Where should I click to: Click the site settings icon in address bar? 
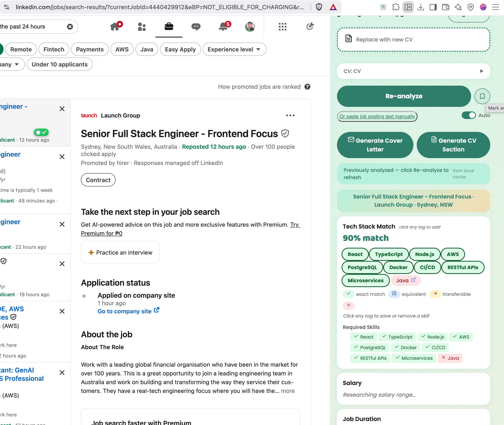click(x=7, y=7)
